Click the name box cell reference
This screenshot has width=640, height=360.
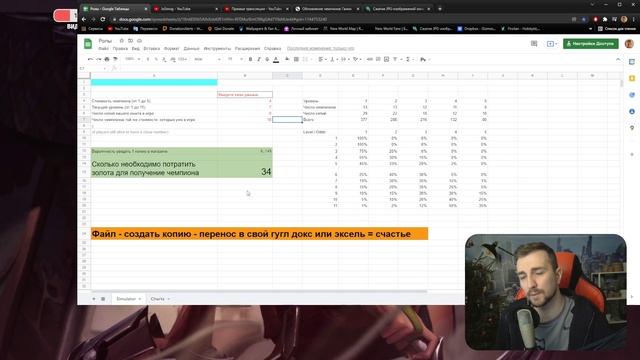coord(92,68)
